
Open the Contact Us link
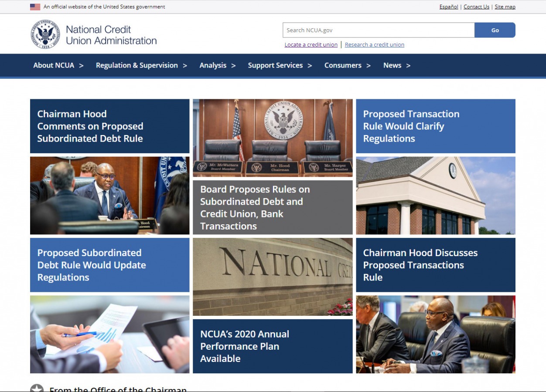click(476, 7)
